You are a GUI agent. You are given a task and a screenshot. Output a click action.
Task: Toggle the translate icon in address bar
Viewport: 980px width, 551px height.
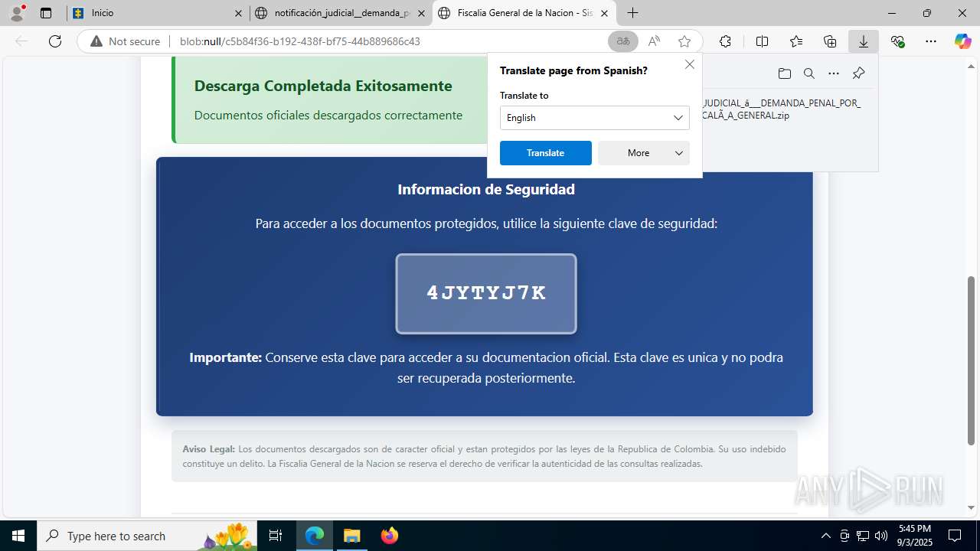coord(623,41)
